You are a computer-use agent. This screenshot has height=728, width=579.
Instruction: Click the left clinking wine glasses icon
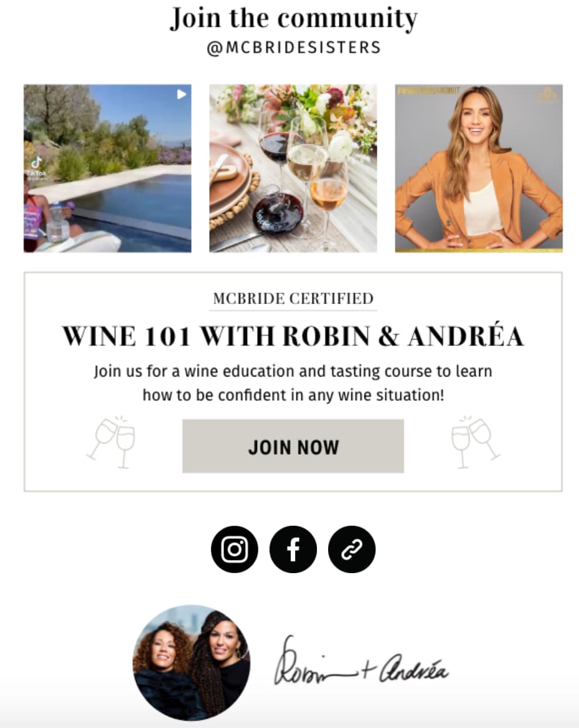click(x=111, y=442)
